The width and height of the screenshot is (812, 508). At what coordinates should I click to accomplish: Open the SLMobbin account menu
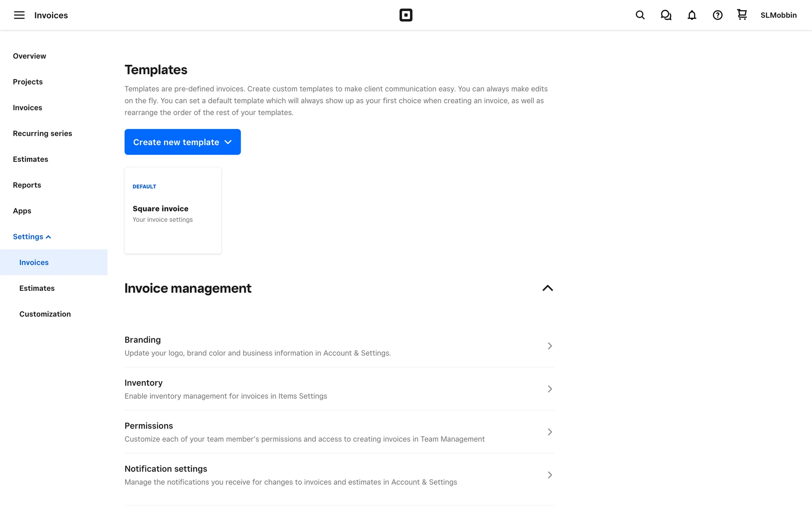pyautogui.click(x=778, y=15)
